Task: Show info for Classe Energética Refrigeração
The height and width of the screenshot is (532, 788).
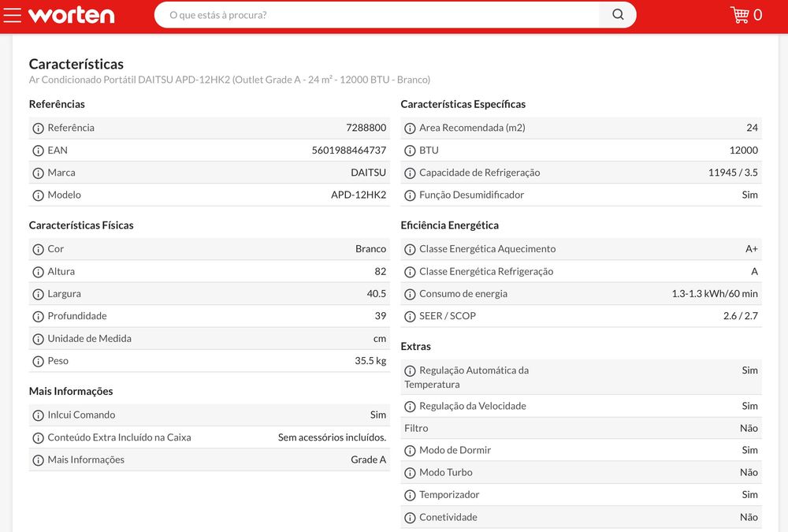Action: pos(410,272)
